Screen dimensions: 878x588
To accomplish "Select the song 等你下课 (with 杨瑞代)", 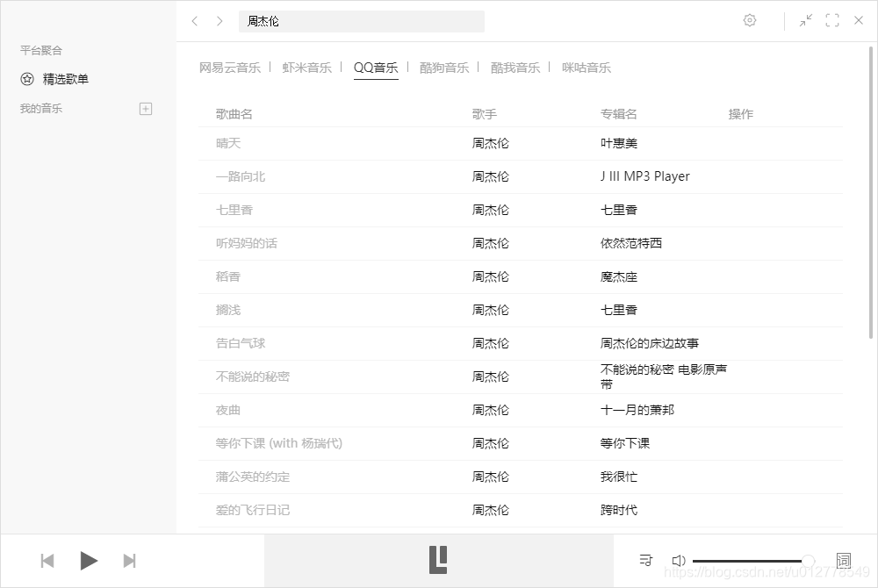I will pyautogui.click(x=279, y=443).
